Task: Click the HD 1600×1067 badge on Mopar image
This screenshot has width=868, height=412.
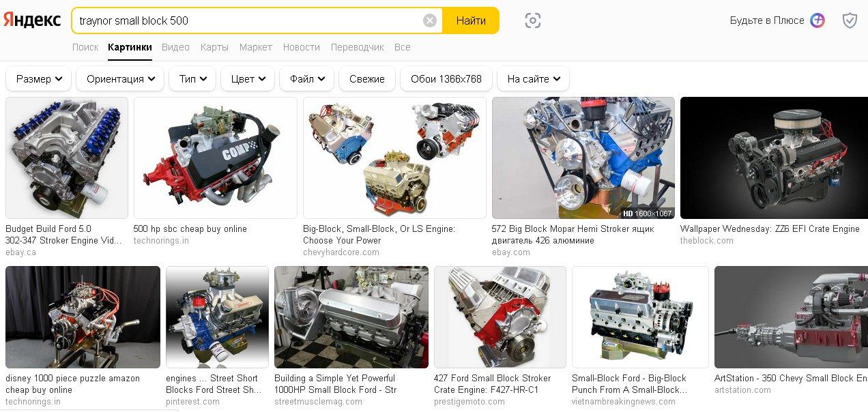Action: pyautogui.click(x=647, y=214)
